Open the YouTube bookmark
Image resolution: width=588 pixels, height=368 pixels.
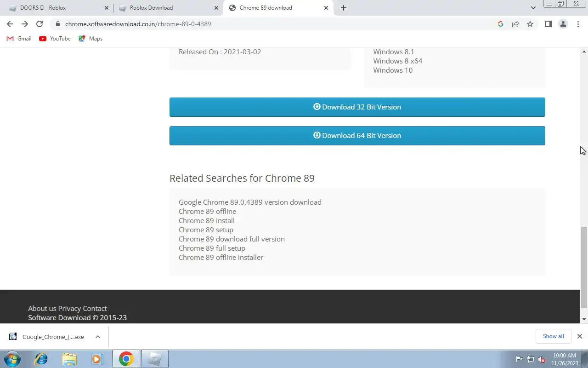point(55,39)
